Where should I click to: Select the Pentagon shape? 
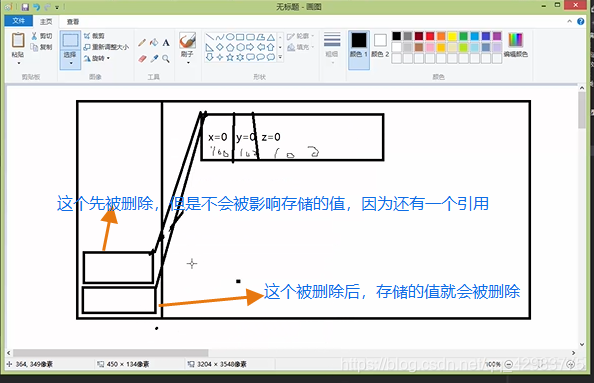(230, 47)
